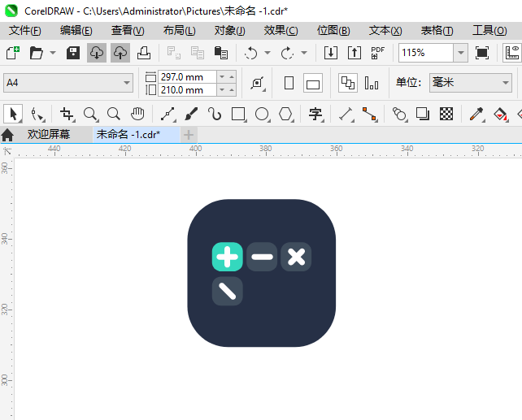Image resolution: width=522 pixels, height=420 pixels.
Task: Create a new document with the New icon
Action: point(13,53)
